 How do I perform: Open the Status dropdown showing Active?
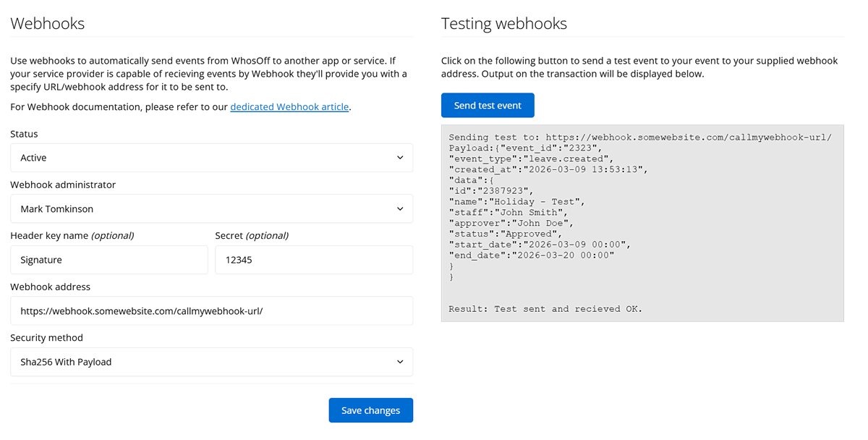tap(210, 158)
